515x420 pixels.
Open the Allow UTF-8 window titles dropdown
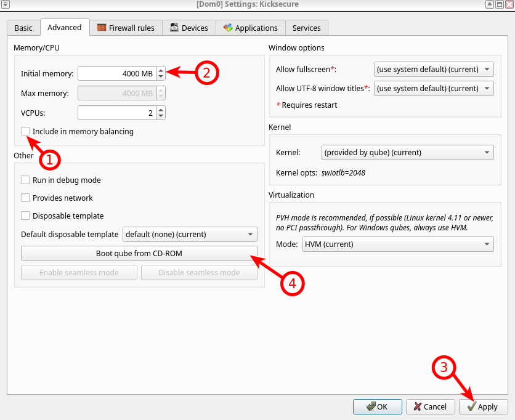[434, 89]
